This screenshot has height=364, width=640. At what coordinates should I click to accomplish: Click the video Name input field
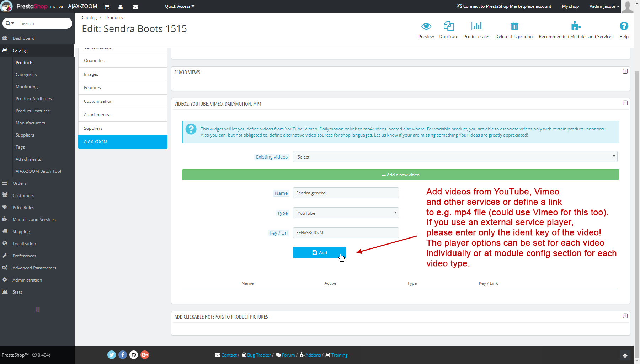pyautogui.click(x=346, y=193)
